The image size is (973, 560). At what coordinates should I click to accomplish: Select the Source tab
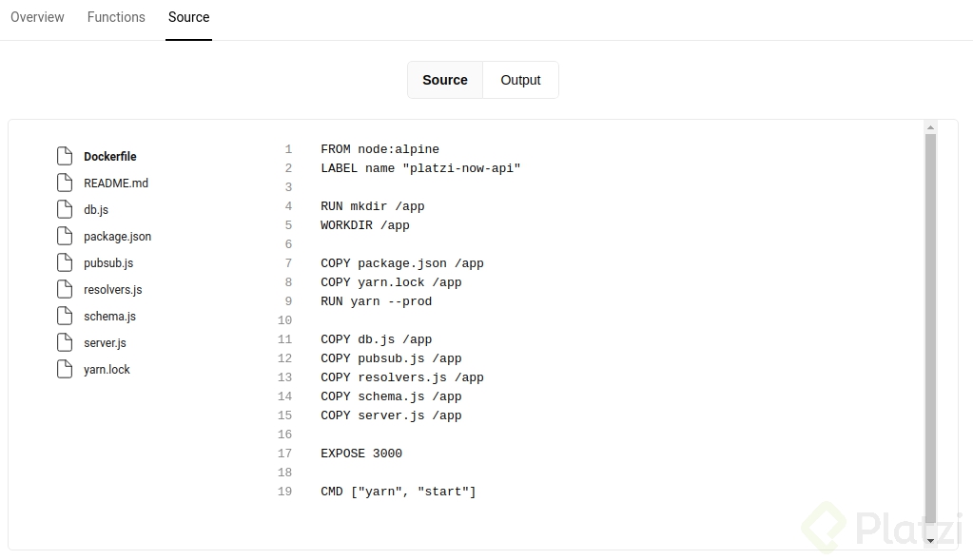coord(188,16)
